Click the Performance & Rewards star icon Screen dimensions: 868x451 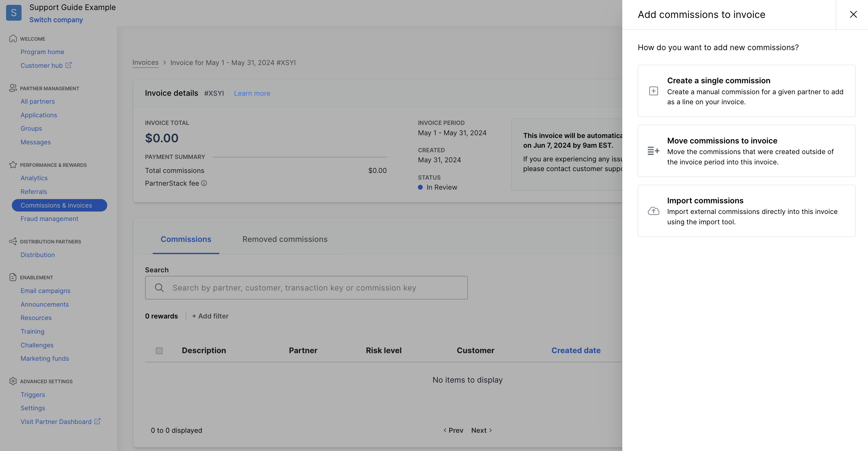pos(13,165)
